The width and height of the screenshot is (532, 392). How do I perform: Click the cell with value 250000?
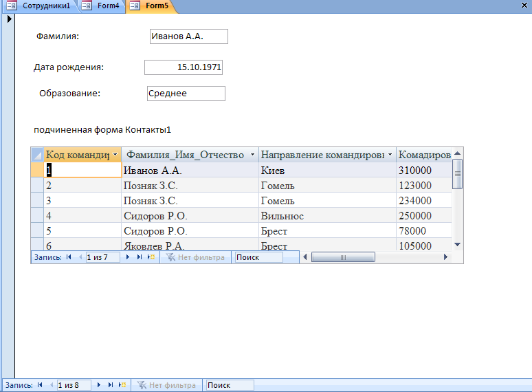point(424,215)
